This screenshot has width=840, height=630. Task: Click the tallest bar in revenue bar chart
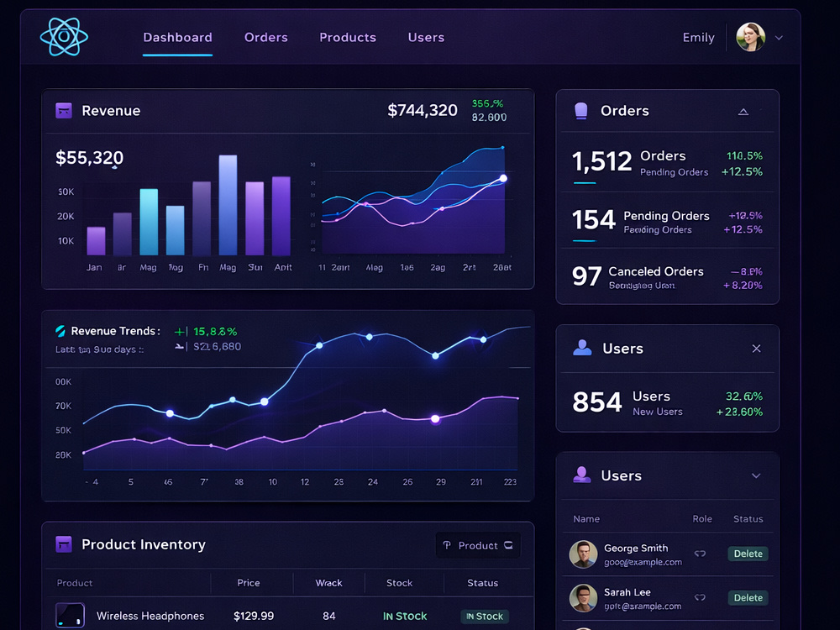(228, 205)
